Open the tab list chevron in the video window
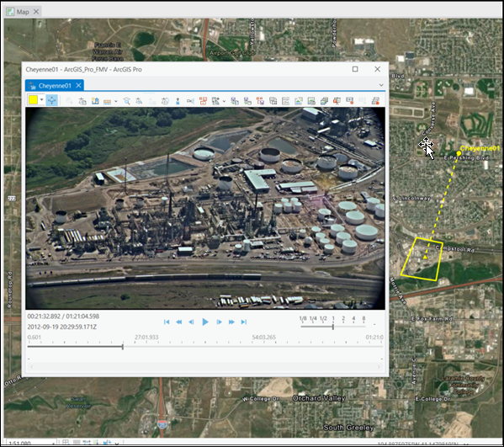This screenshot has height=447, width=504. click(381, 85)
